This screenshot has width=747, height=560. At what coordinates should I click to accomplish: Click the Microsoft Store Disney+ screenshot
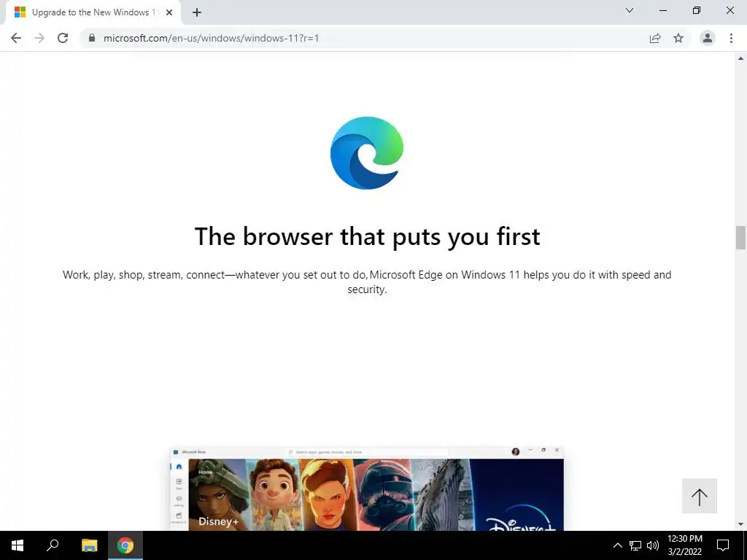click(x=367, y=489)
